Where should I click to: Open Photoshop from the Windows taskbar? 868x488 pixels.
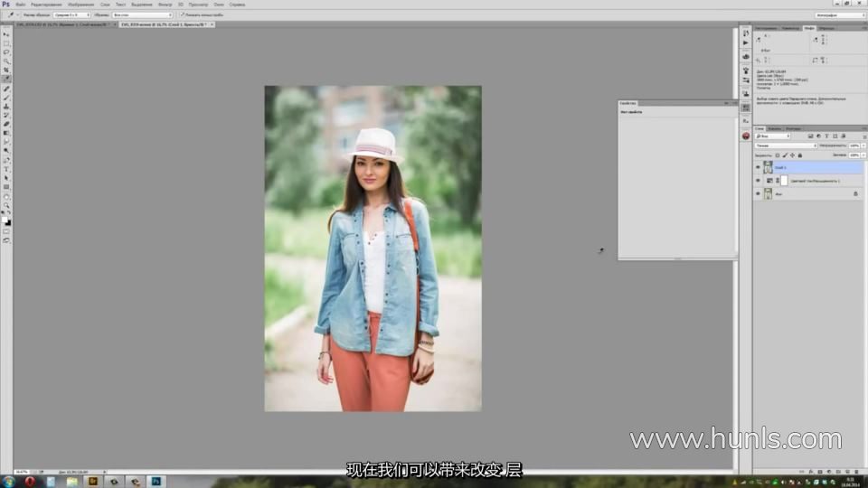(x=156, y=482)
